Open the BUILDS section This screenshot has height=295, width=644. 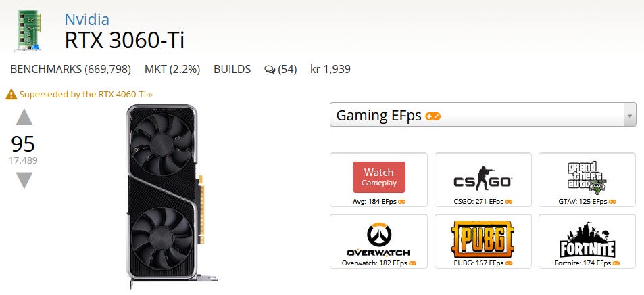click(232, 70)
